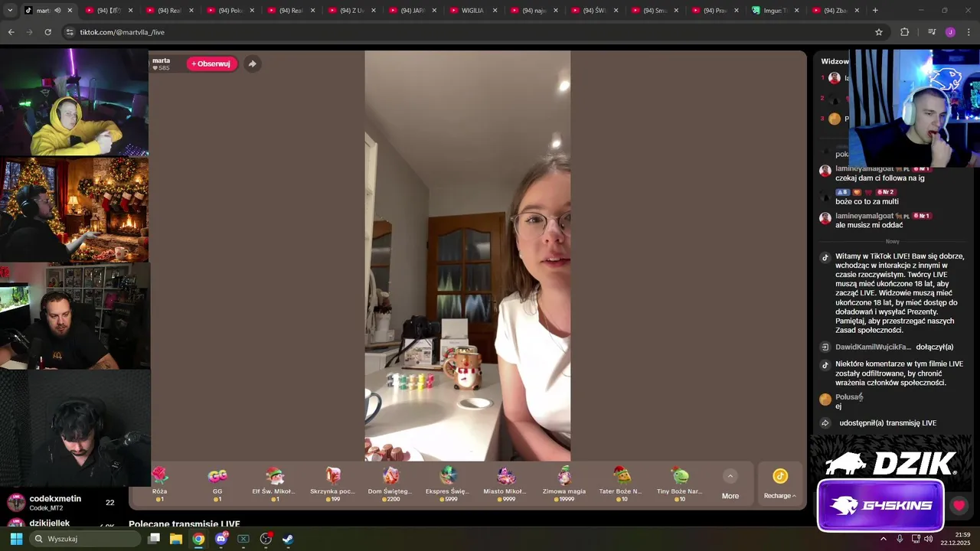Send the Zimowa magia gift
The height and width of the screenshot is (551, 980).
pyautogui.click(x=564, y=484)
